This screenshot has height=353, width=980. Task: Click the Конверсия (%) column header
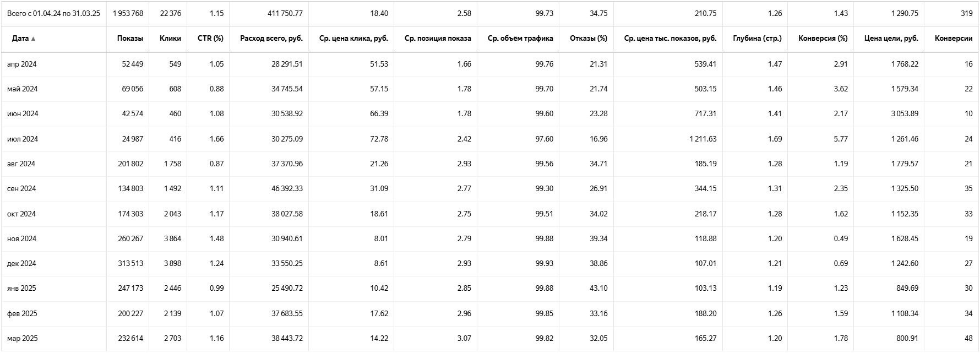coord(823,39)
